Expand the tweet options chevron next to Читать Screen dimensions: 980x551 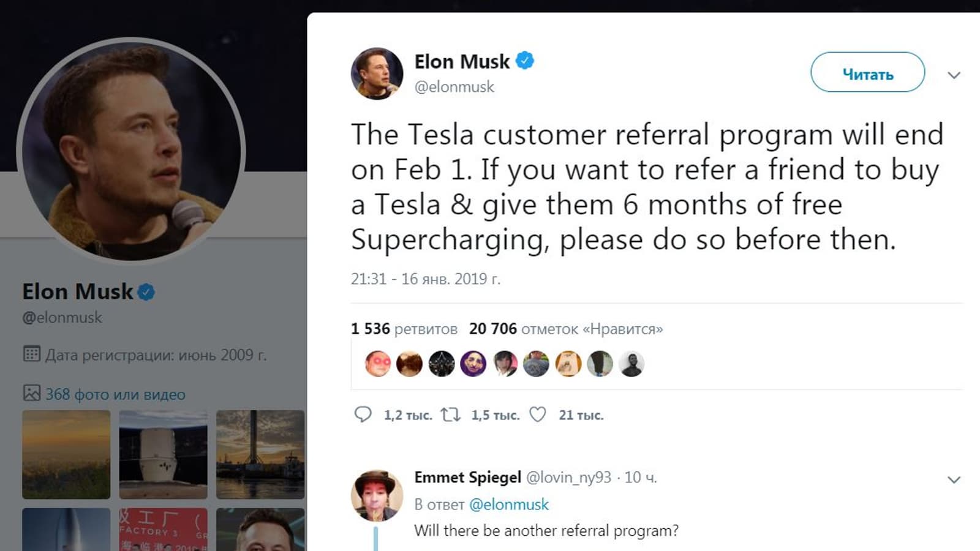click(954, 75)
